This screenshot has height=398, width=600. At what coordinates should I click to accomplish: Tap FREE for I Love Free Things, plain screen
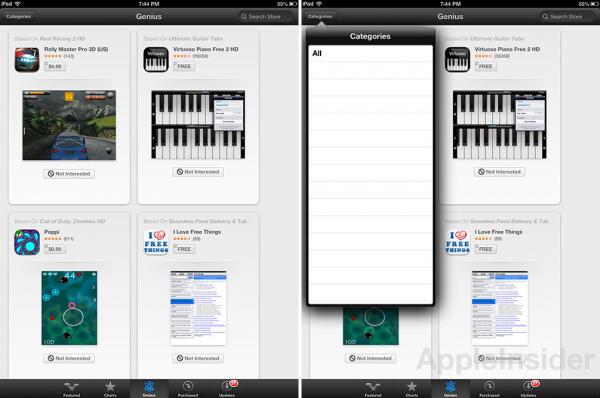click(x=184, y=249)
